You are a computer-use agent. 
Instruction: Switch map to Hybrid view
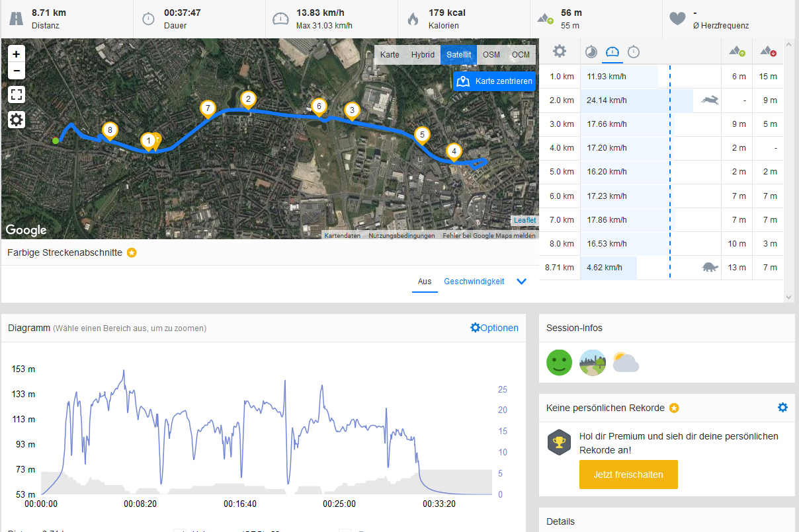(423, 55)
